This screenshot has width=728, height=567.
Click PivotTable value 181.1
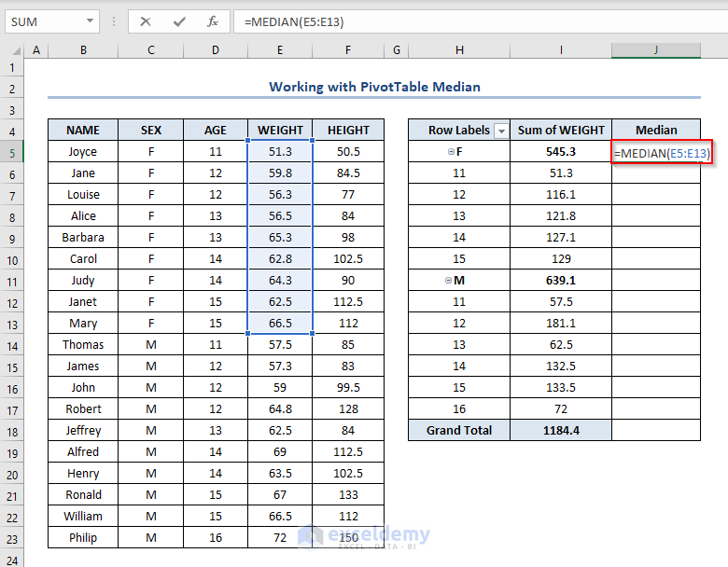coord(561,323)
